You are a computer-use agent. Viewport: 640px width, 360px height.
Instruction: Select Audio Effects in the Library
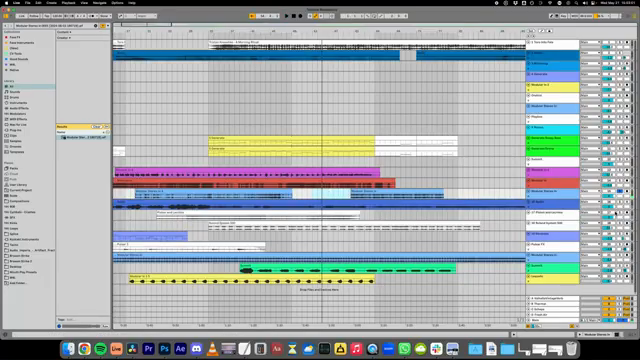(x=19, y=108)
